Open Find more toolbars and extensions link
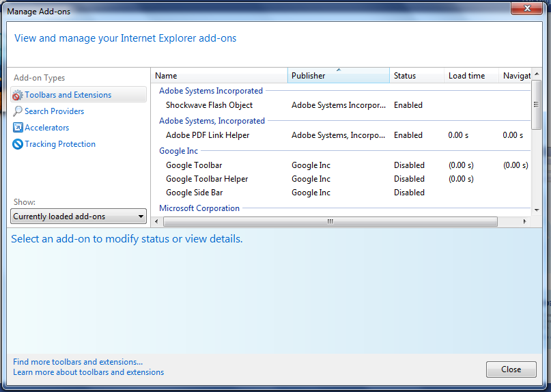This screenshot has width=551, height=392. (78, 362)
